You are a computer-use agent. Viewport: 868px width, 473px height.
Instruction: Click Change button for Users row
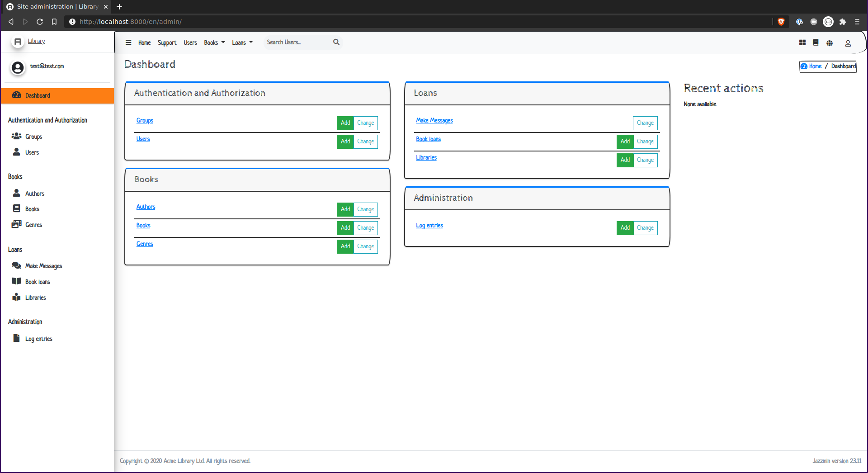366,142
